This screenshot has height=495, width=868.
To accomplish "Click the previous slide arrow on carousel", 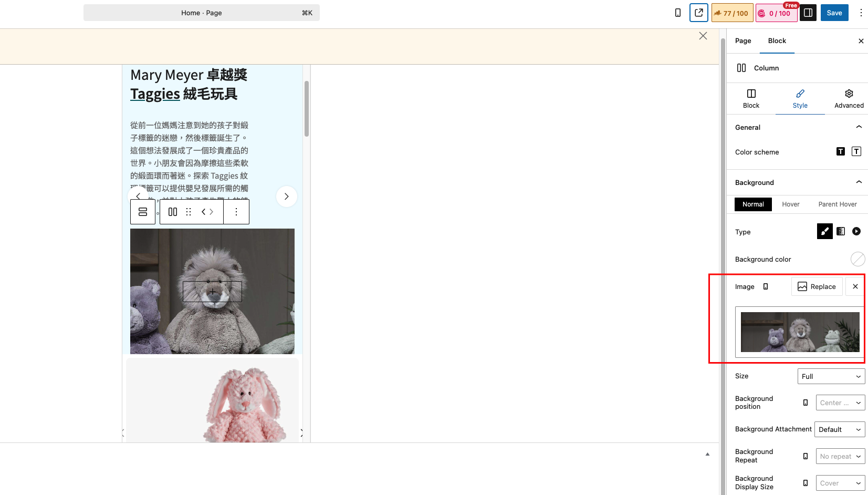I will coord(138,196).
